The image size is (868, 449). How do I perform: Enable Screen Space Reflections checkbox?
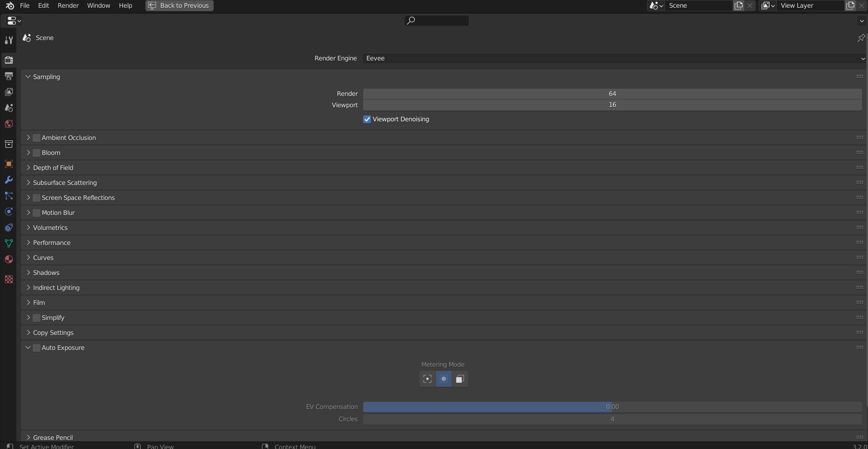[x=37, y=198]
